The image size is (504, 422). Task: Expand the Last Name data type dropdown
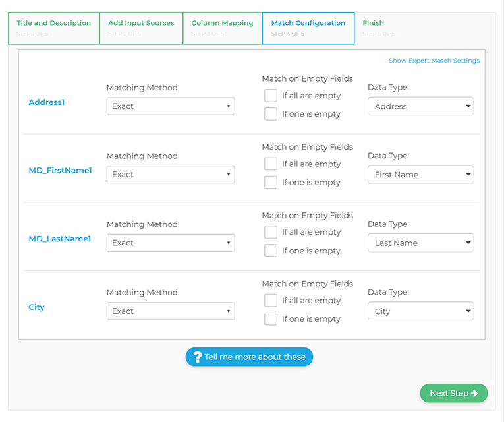[420, 243]
